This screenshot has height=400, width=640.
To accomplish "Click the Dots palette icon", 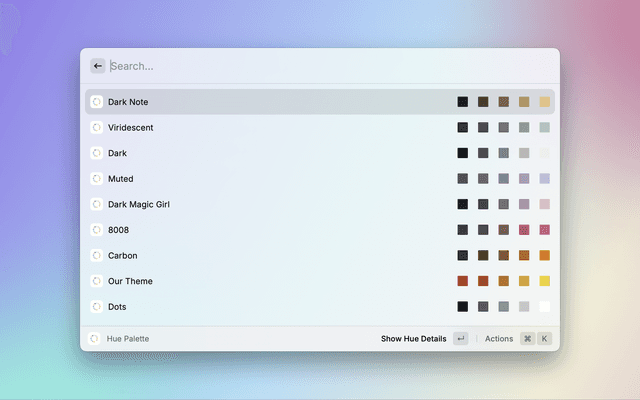I will coord(96,307).
